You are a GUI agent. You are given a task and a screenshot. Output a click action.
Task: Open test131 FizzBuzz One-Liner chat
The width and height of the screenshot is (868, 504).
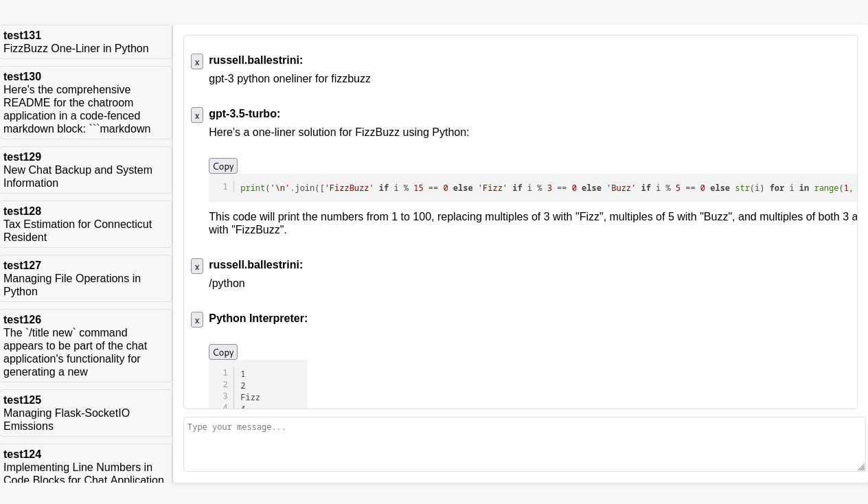click(86, 42)
